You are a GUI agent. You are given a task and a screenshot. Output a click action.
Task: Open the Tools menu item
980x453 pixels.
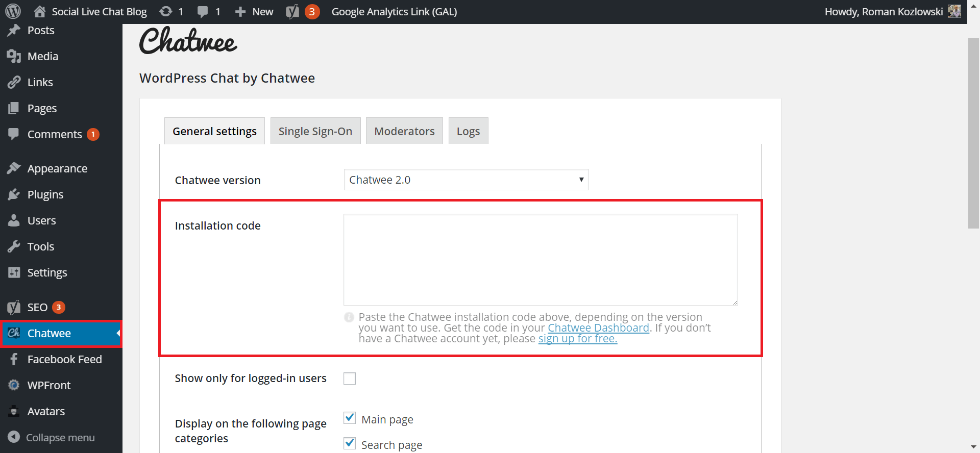click(x=61, y=246)
